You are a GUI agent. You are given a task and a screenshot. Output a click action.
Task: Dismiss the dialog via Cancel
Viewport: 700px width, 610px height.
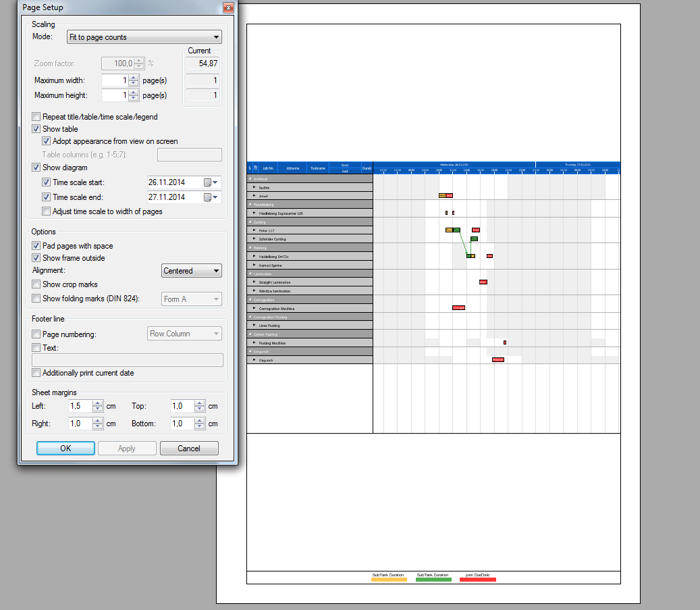point(189,448)
